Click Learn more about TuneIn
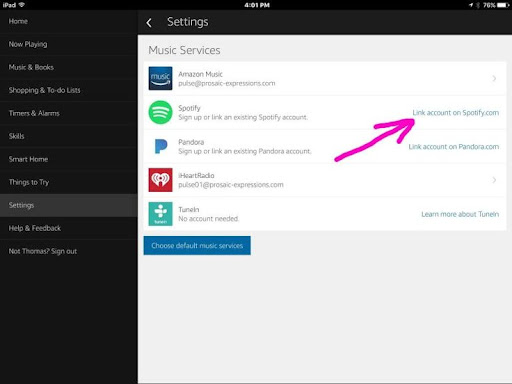This screenshot has height=384, width=512. pos(460,214)
